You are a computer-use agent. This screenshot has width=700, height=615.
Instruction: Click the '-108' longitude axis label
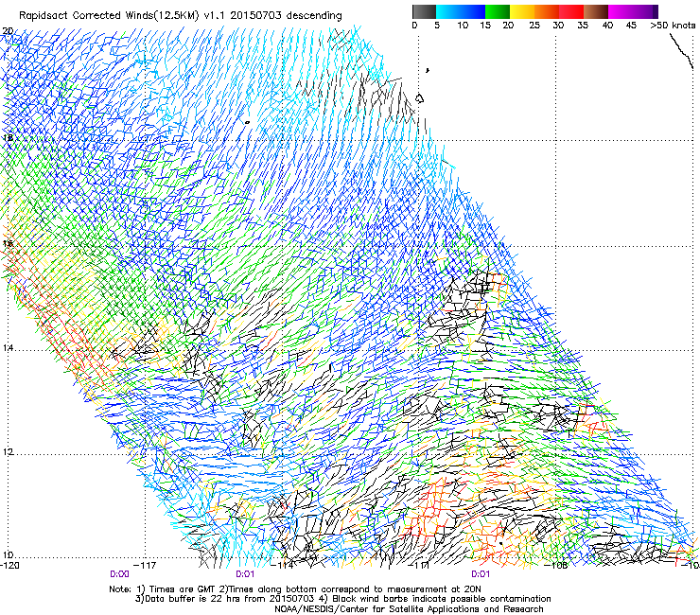click(556, 565)
